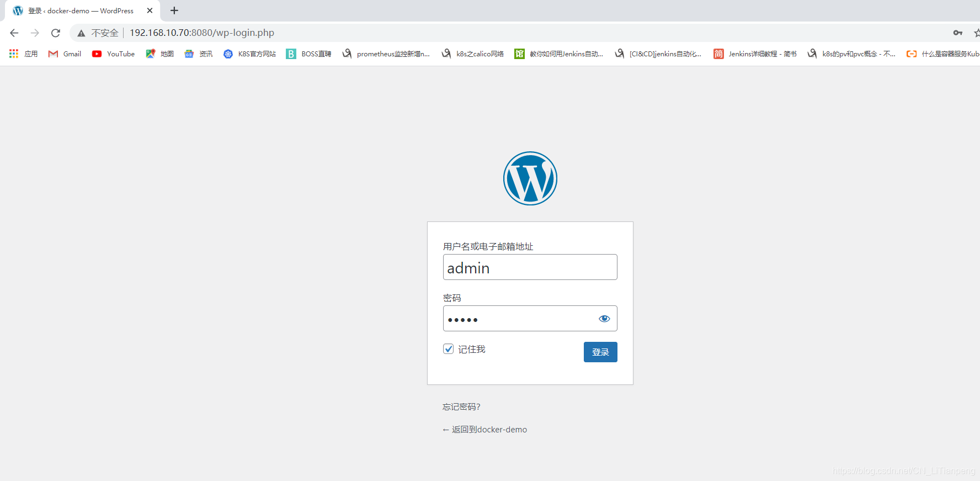
Task: Focus the username field containing admin
Action: pos(530,267)
